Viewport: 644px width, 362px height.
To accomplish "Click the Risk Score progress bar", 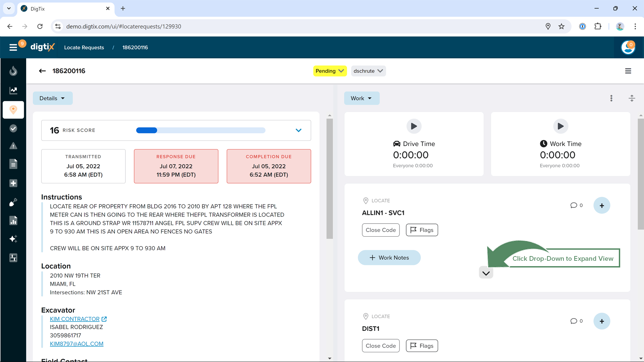I will (x=201, y=130).
